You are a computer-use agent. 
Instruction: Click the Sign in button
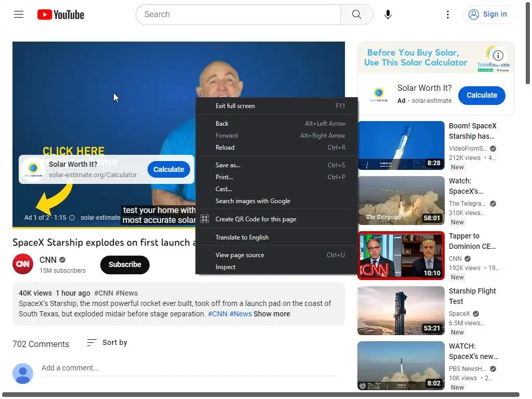pos(488,14)
